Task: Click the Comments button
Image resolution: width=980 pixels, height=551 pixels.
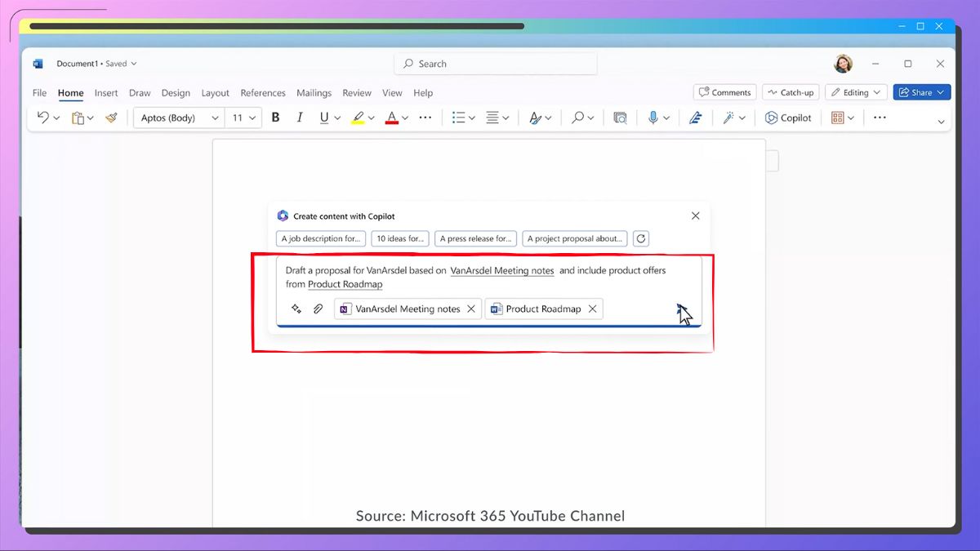Action: tap(724, 92)
